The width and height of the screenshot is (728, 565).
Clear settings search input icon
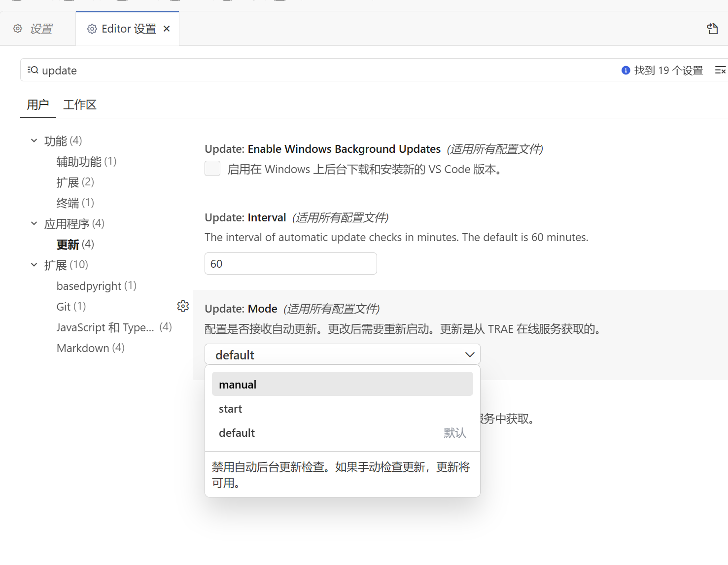(x=720, y=71)
